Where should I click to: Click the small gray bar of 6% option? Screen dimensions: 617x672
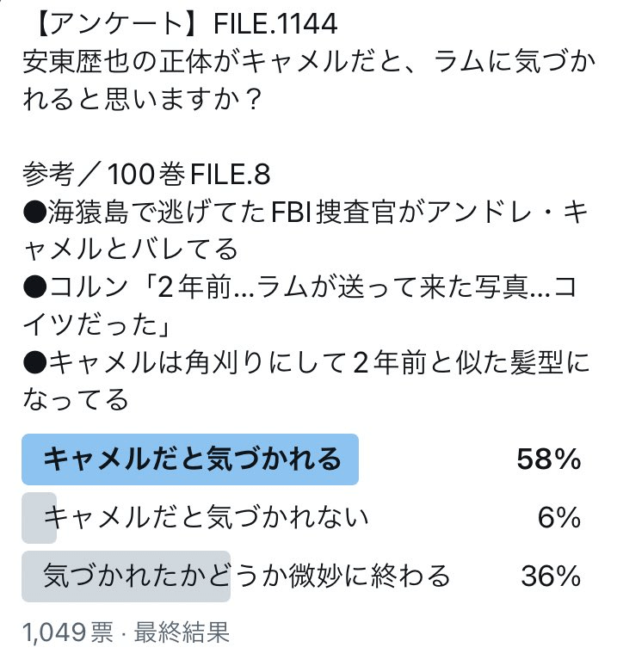pyautogui.click(x=39, y=518)
